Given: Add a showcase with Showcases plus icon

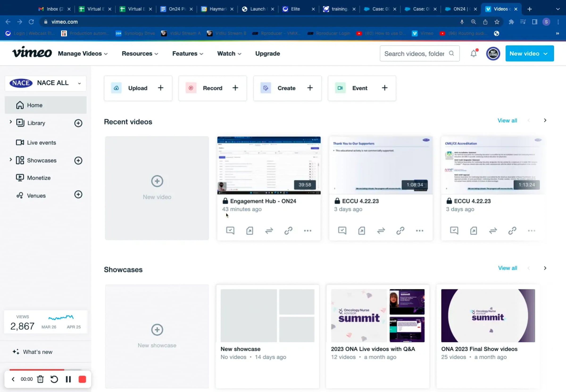Looking at the screenshot, I should [x=78, y=160].
